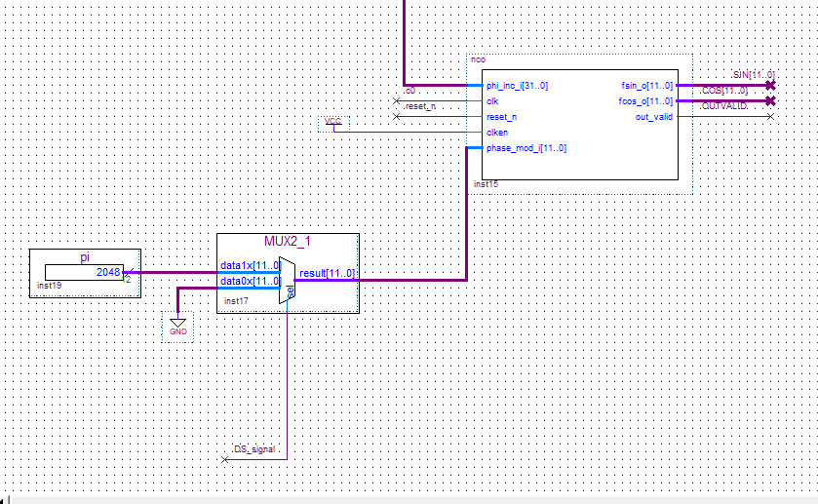
Task: Click the fsin_o[11..0] output port
Action: (x=645, y=86)
